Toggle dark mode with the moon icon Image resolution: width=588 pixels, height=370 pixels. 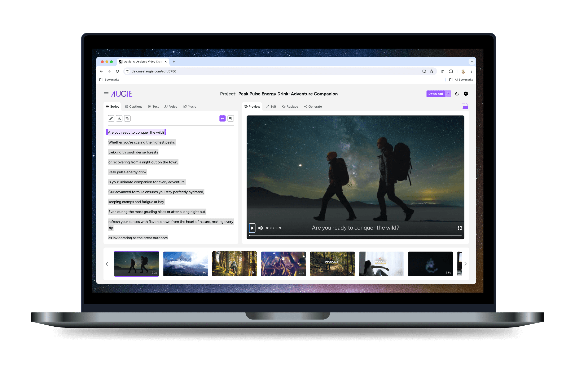tap(457, 94)
